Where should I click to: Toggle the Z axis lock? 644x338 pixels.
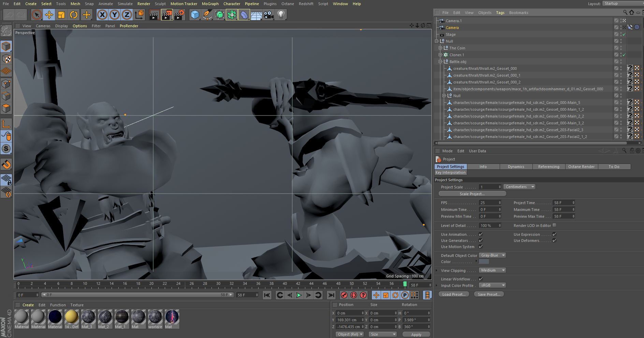[127, 15]
